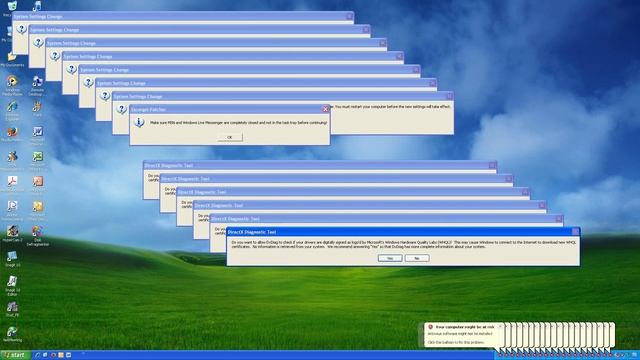Screen dimensions: 640x360
Task: Click Yes in the DirectX Diagnostic Tool dialog
Action: [x=390, y=258]
